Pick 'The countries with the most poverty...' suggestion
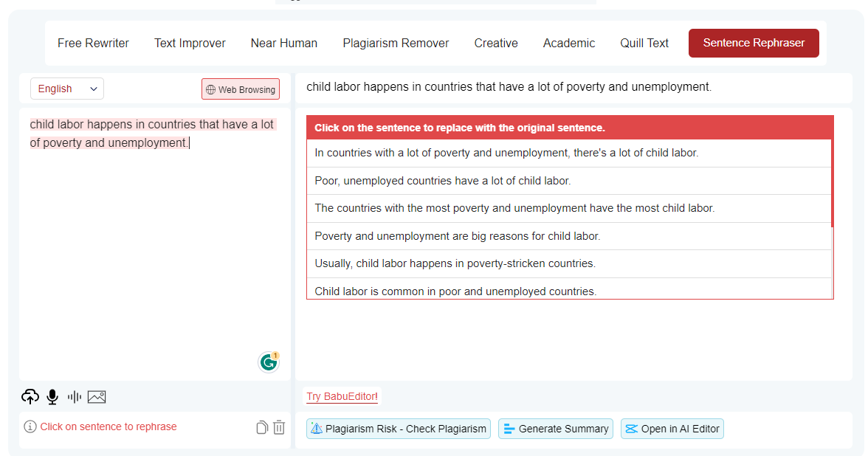868x456 pixels. tap(569, 209)
